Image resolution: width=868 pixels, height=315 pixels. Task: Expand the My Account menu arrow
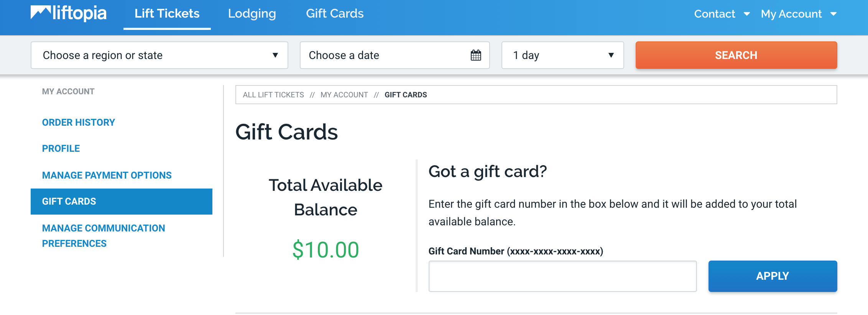pos(833,14)
